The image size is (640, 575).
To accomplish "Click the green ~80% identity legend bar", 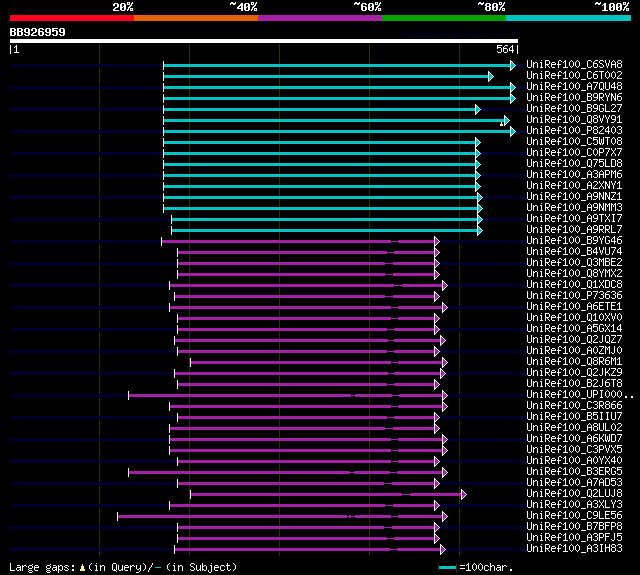I will [444, 18].
